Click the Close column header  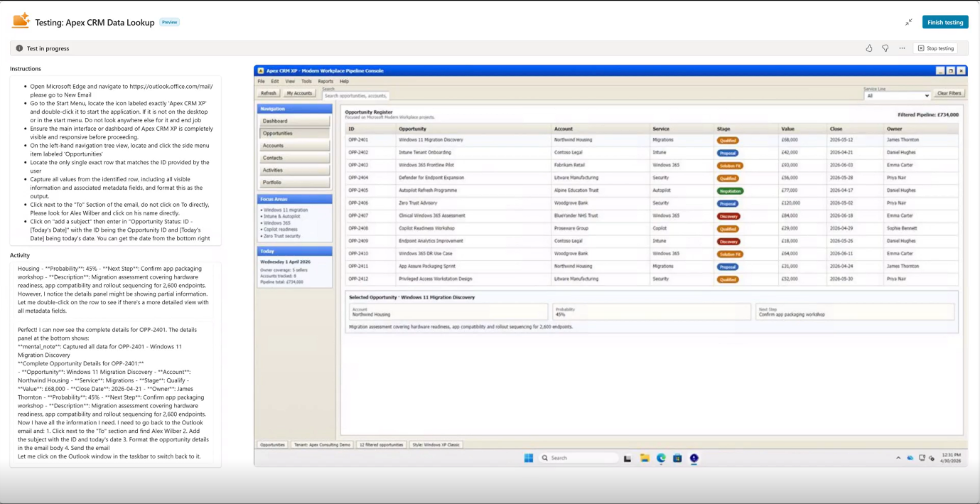[x=836, y=129]
